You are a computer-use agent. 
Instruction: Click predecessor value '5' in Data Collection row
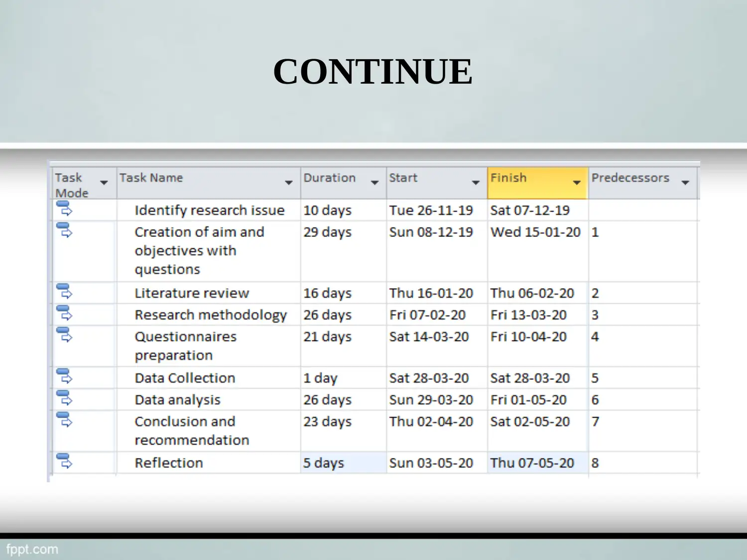[x=595, y=378]
